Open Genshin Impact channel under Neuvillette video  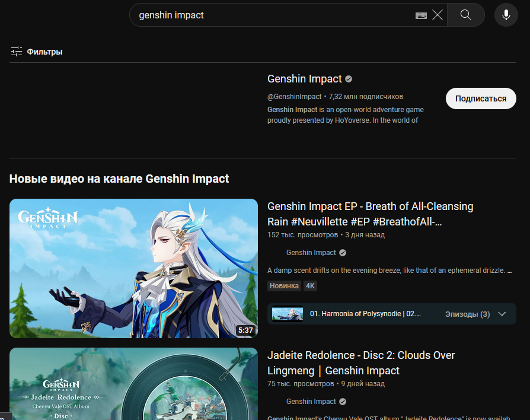311,253
